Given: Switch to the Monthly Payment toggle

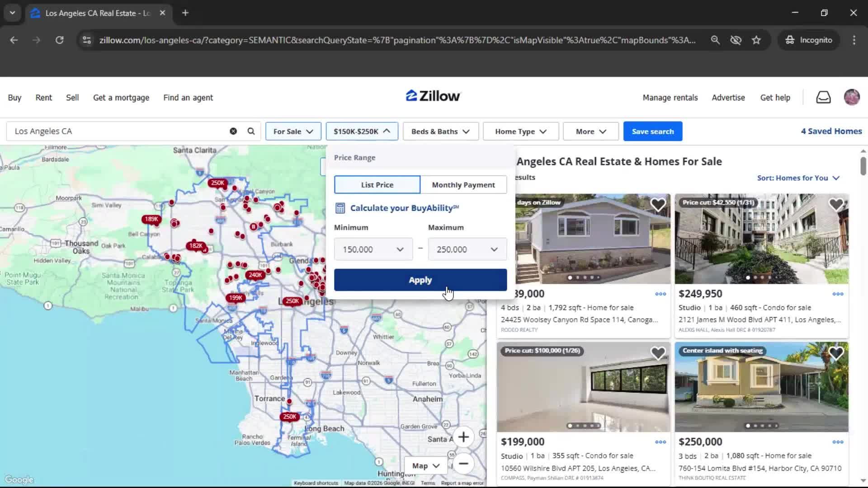Looking at the screenshot, I should pyautogui.click(x=463, y=184).
